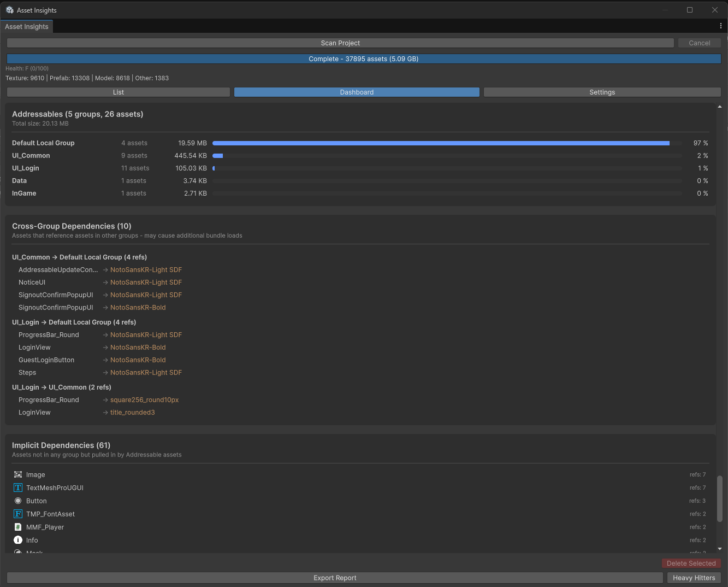Select the UI_Login group row label
This screenshot has height=587, width=728.
[26, 168]
